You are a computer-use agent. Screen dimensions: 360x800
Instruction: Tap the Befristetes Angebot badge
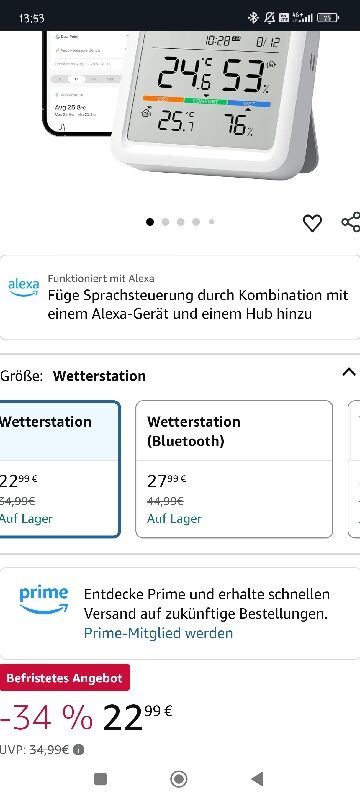point(65,678)
